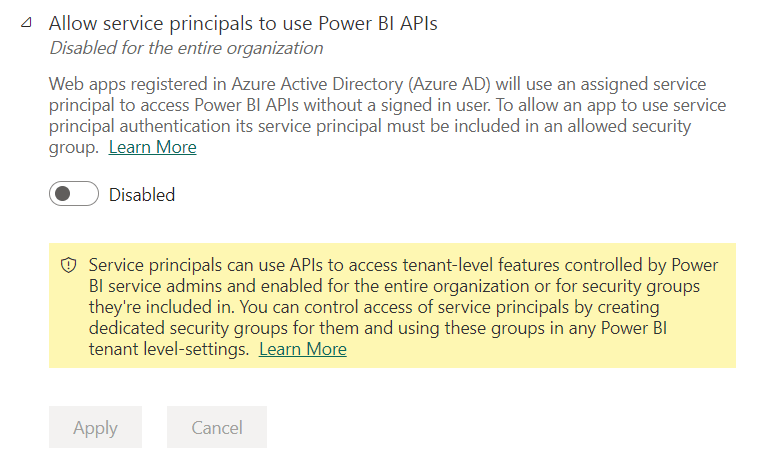Open Learn More link in yellow banner
Screen dimensions: 776x471
pos(302,349)
